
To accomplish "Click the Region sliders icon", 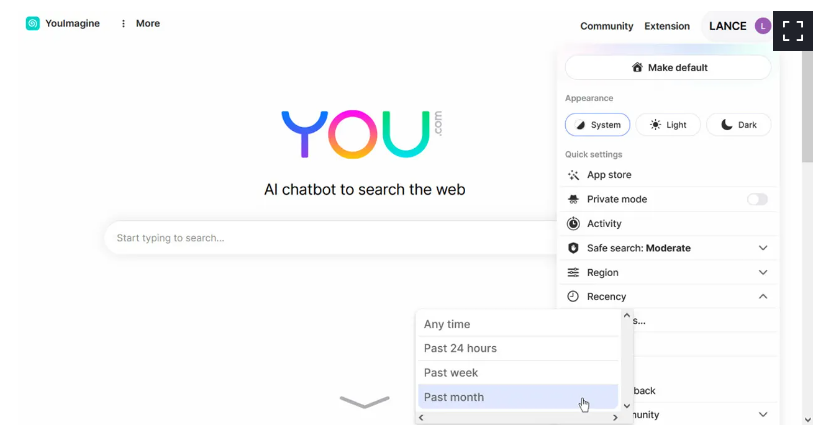I will coord(573,272).
